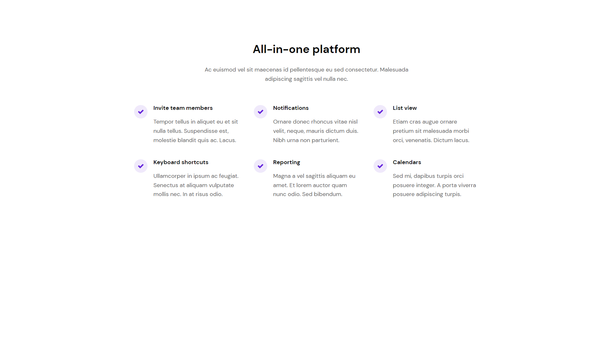The height and width of the screenshot is (364, 613).
Task: Select the Notifications feature title
Action: 291,108
